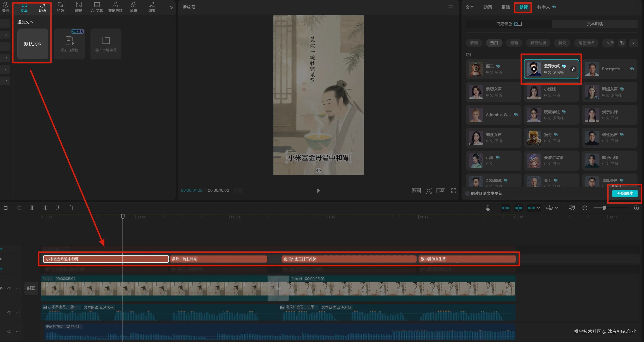Open voice filter icon next to 女声
644x342 pixels.
click(622, 43)
